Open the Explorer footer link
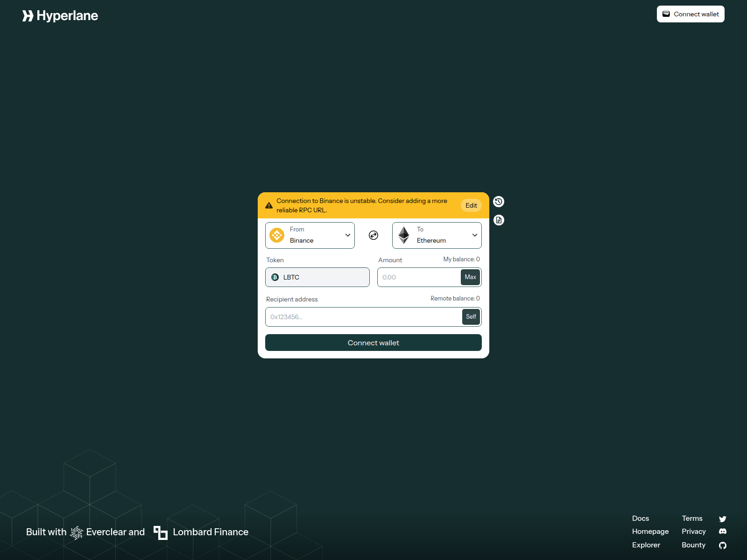The image size is (747, 560). 646,545
